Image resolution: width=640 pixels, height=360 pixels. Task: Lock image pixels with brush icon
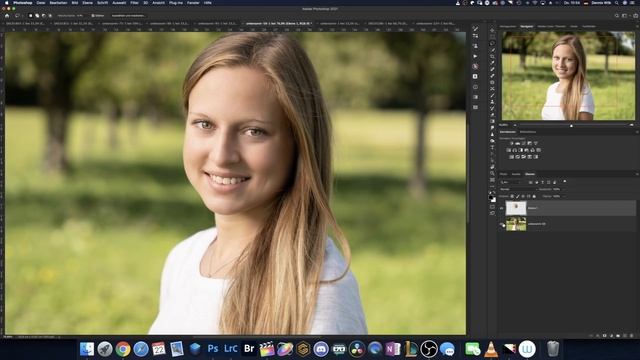click(518, 196)
